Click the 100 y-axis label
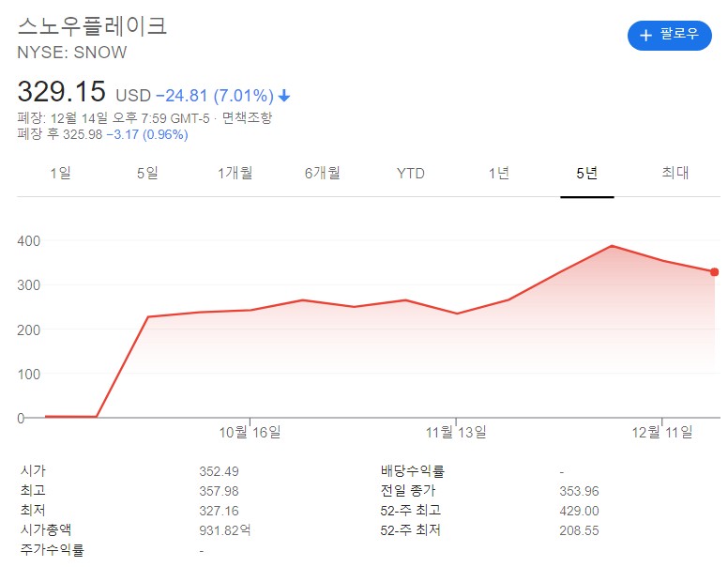 click(x=29, y=375)
